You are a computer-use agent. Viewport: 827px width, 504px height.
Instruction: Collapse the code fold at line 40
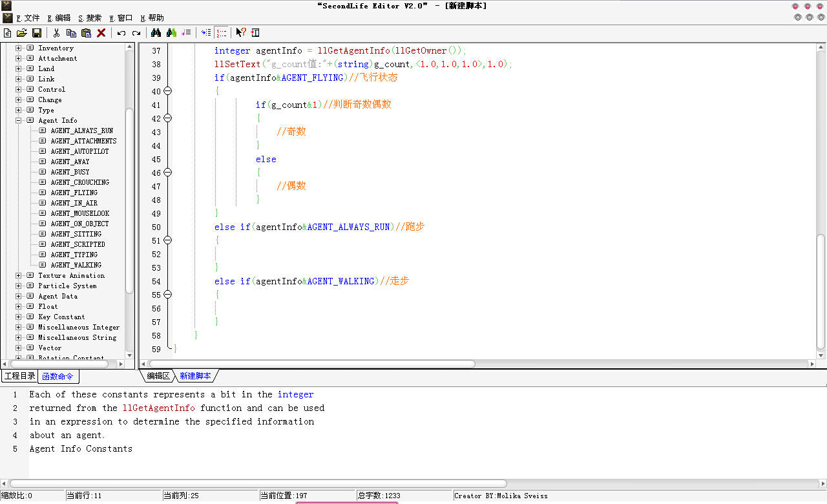tap(167, 91)
